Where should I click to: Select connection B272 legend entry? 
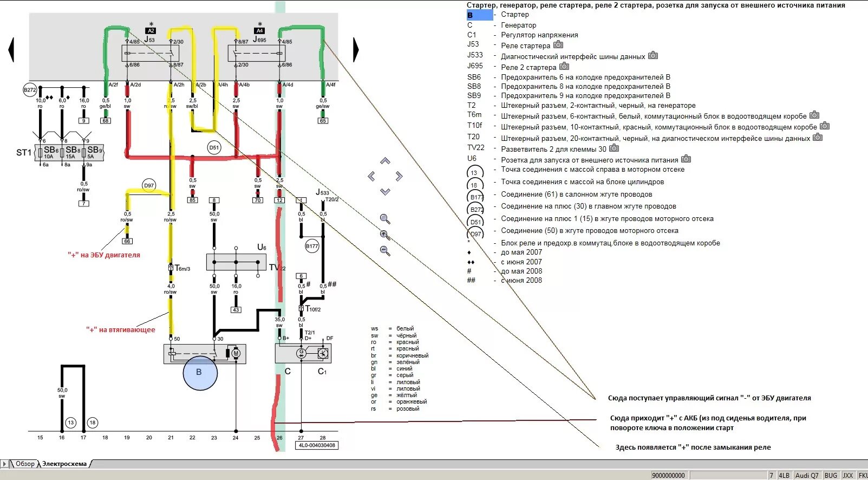[x=571, y=206]
